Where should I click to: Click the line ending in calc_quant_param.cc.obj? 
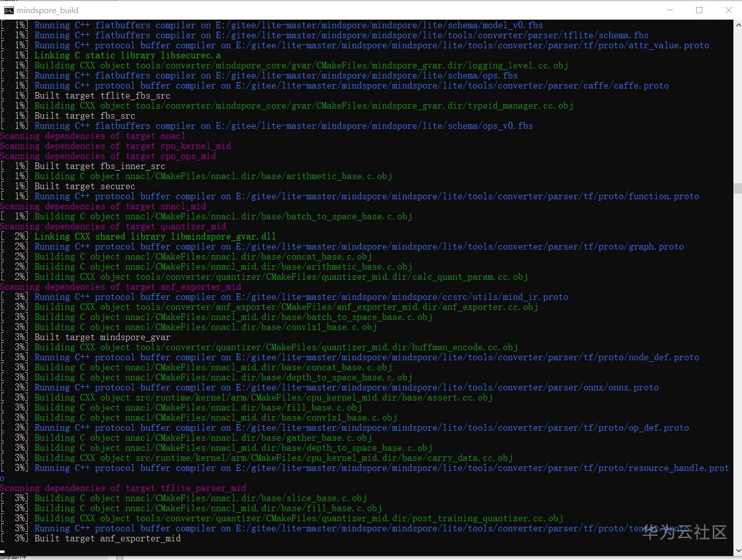pyautogui.click(x=264, y=277)
